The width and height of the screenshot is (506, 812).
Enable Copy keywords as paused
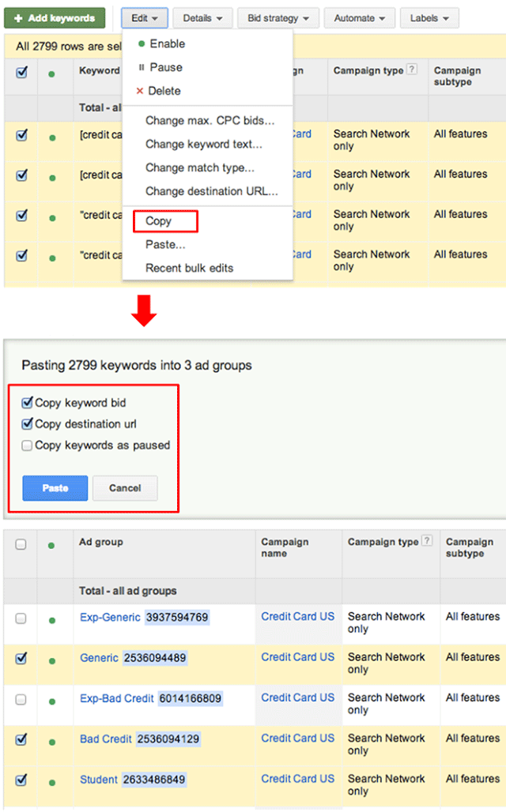coord(28,445)
